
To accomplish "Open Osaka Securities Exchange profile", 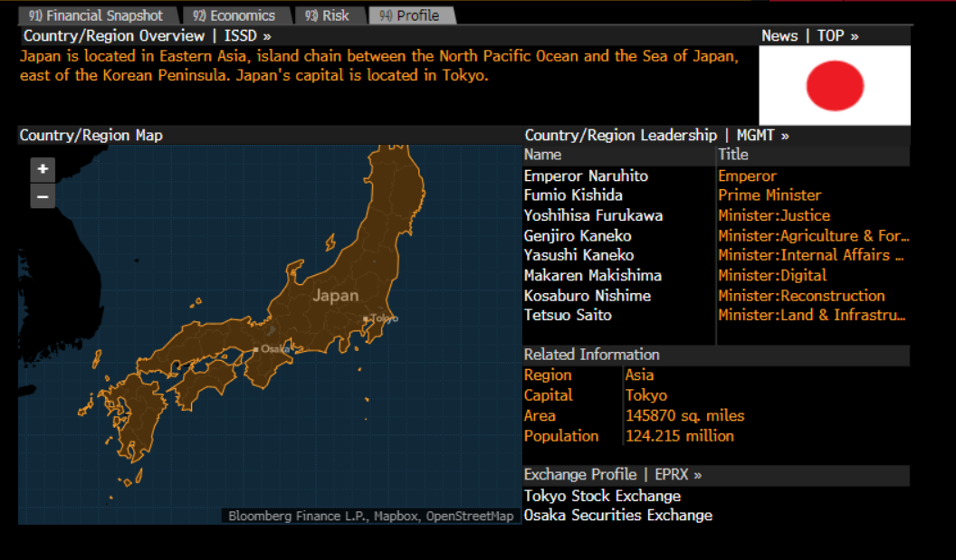I will (617, 516).
